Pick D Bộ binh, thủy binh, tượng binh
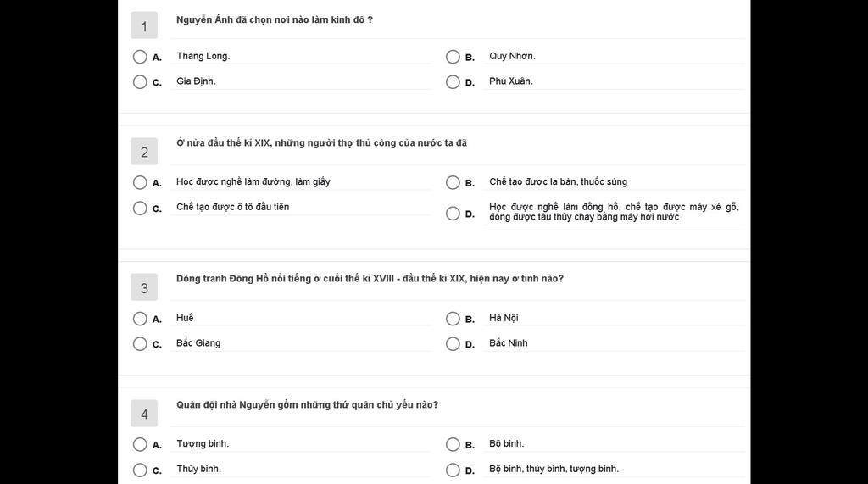Viewport: 868px width, 484px height. pyautogui.click(x=453, y=470)
